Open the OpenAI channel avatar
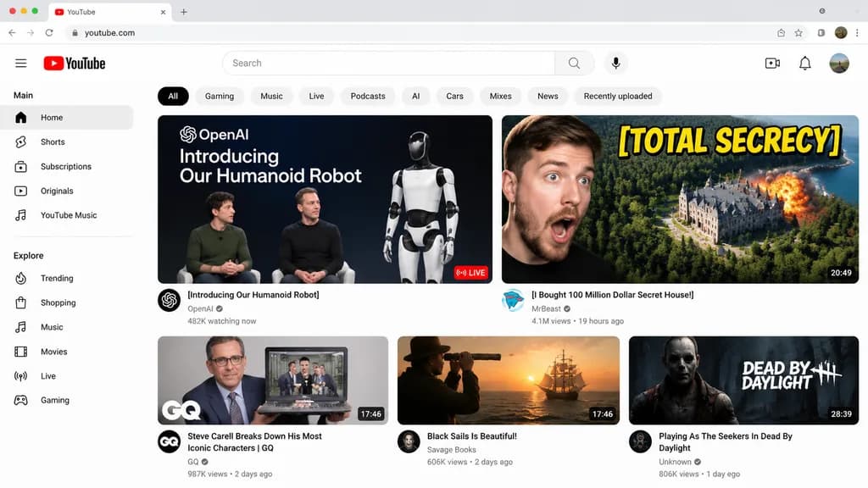Viewport: 868px width, 488px height. (169, 301)
